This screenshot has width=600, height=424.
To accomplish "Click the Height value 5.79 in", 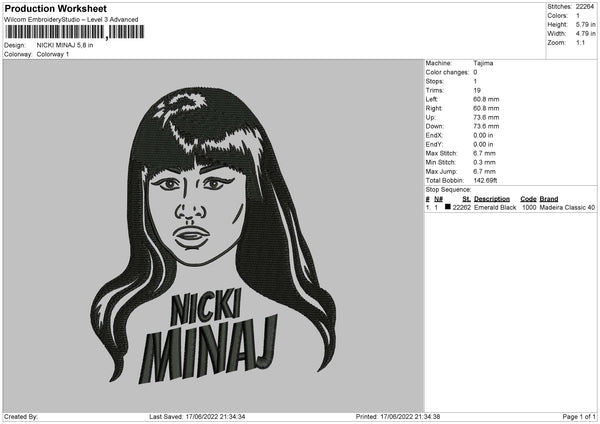I will 585,24.
